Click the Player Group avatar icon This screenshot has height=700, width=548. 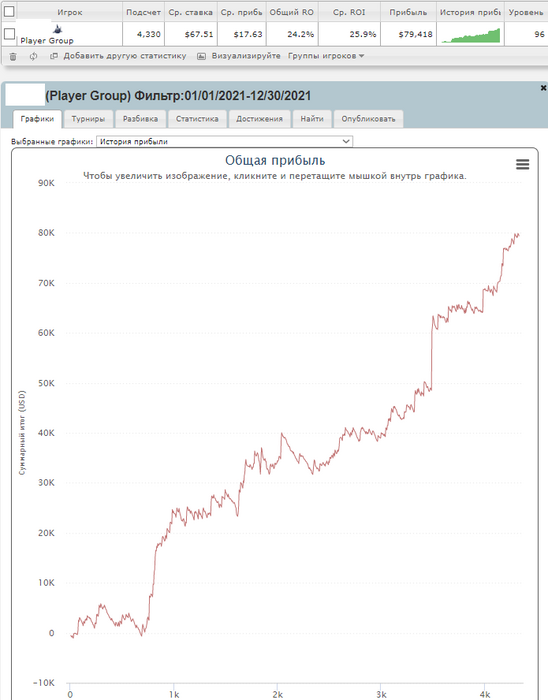coord(58,30)
